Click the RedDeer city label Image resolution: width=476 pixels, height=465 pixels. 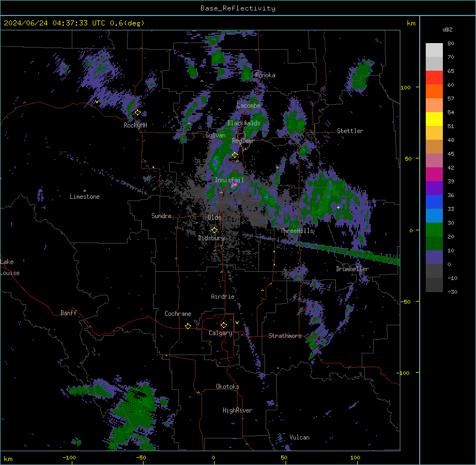coord(243,141)
